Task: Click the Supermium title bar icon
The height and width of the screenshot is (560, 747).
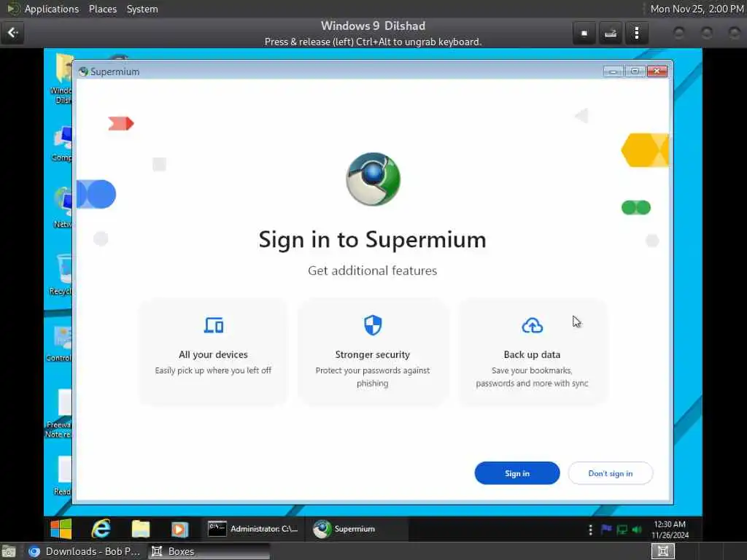Action: (83, 71)
